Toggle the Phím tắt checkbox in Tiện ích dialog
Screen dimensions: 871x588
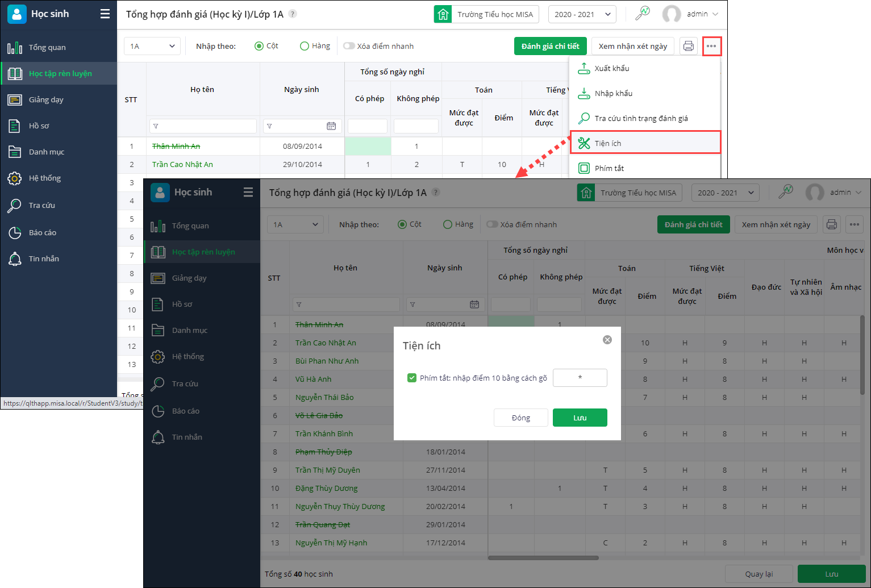pos(412,378)
